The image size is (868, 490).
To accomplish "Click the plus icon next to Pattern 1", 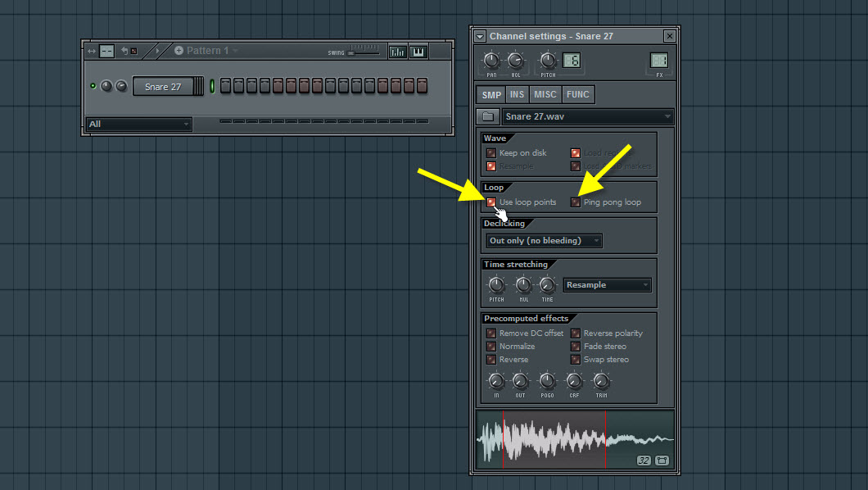I will click(x=180, y=51).
